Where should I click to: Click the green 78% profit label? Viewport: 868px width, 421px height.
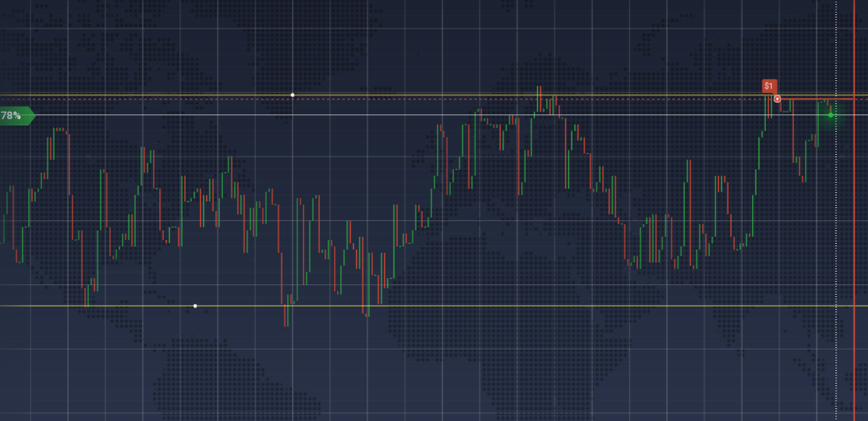16,116
